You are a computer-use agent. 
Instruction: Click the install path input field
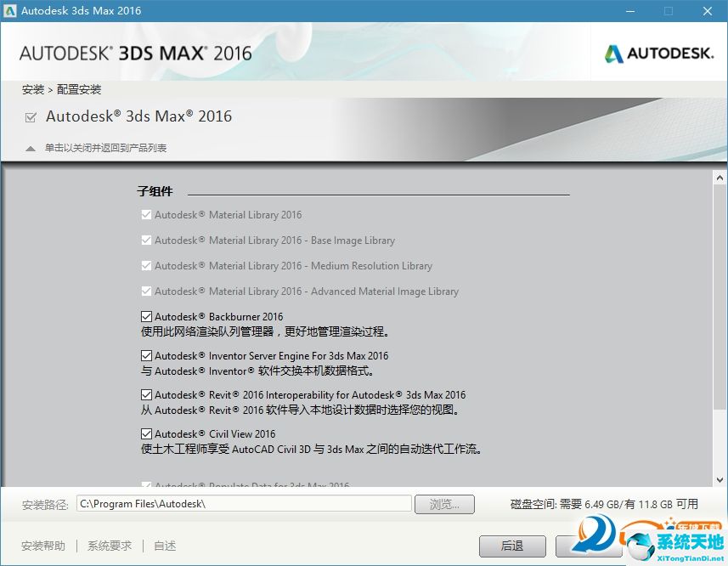(244, 504)
